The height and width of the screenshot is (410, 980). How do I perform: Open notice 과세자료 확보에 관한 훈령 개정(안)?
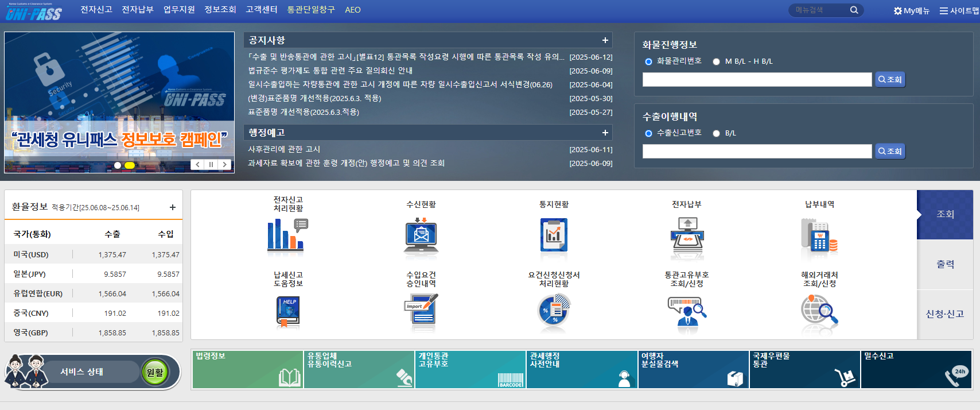(x=347, y=163)
